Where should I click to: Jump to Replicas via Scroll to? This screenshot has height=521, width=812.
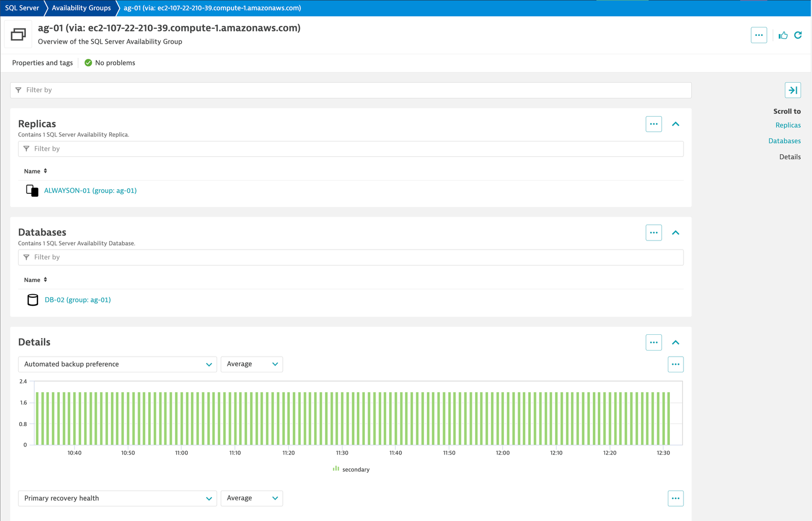click(788, 125)
